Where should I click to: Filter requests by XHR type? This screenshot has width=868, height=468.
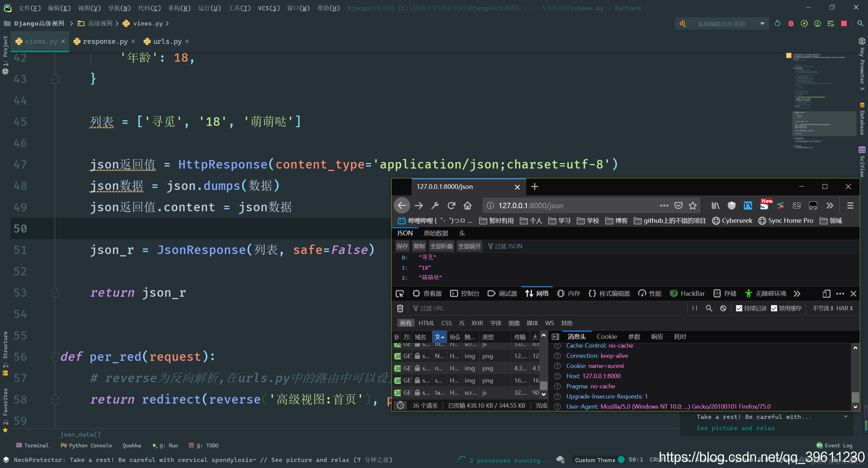click(x=477, y=323)
